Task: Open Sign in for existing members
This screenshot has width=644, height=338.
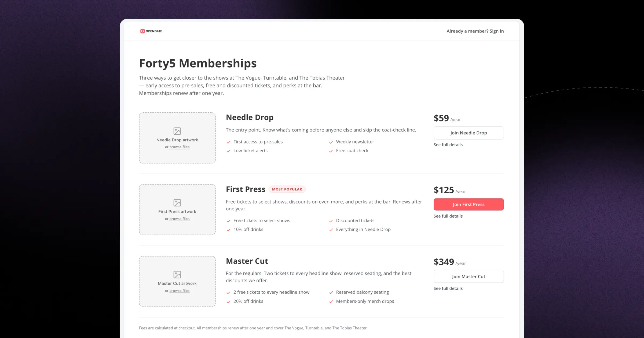Action: (x=496, y=31)
